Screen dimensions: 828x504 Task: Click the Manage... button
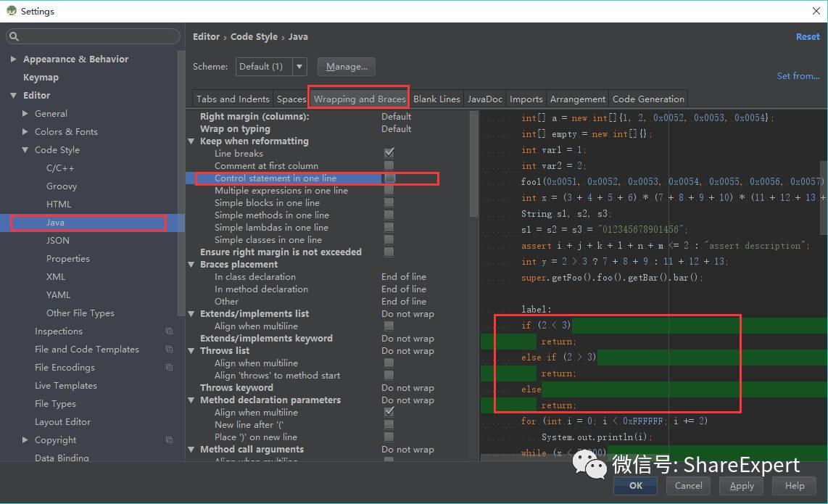click(347, 67)
